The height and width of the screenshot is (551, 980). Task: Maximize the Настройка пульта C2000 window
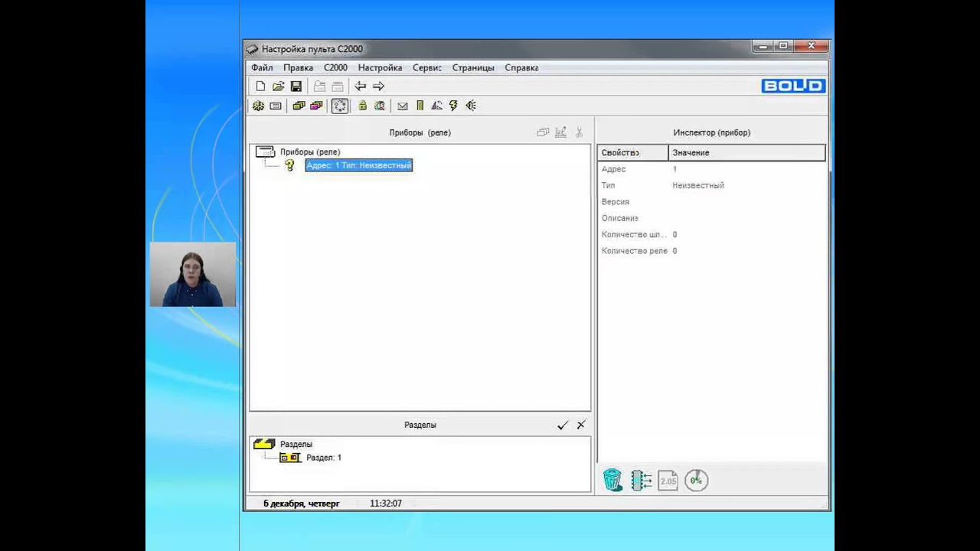point(783,47)
